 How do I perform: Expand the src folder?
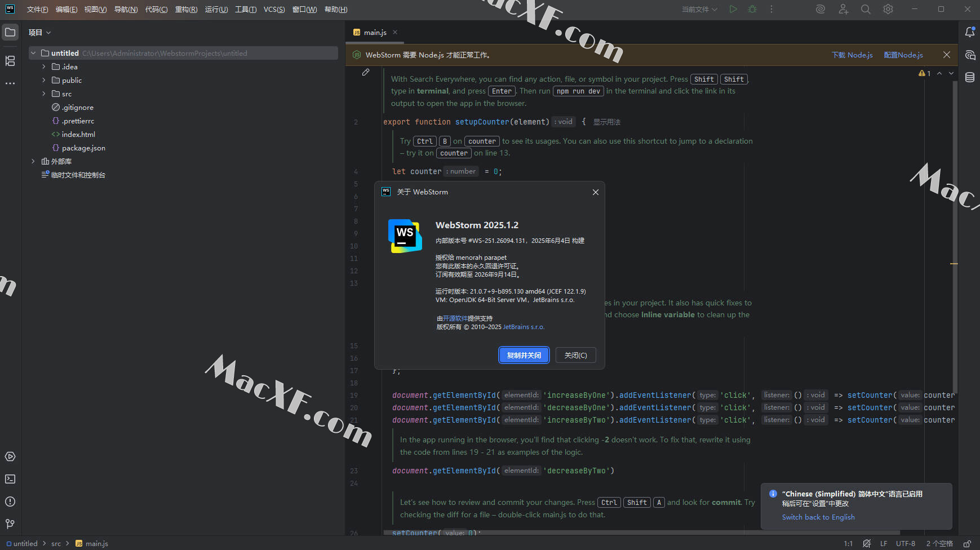tap(44, 94)
